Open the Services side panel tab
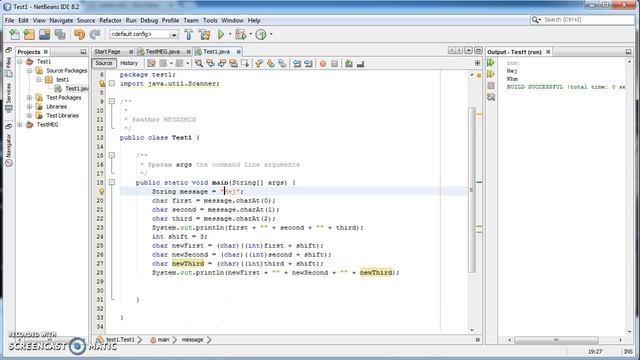Screen dimensions: 640x360 tap(9, 97)
